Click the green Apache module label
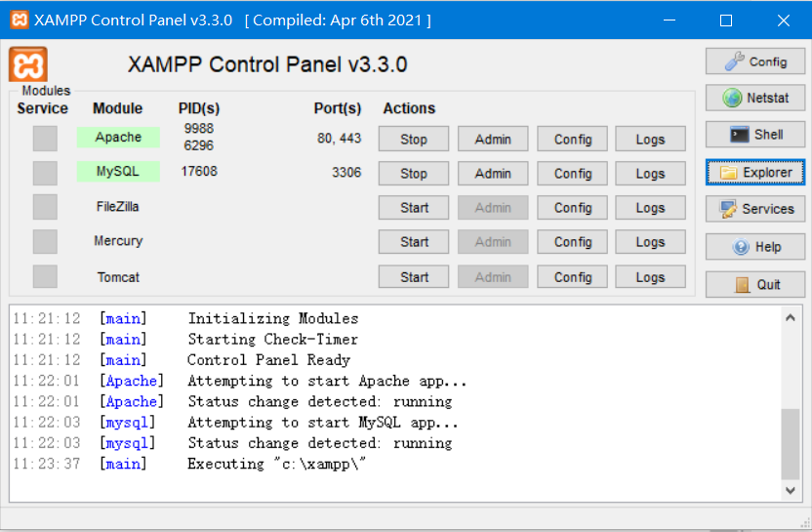This screenshot has height=532, width=812. point(118,138)
